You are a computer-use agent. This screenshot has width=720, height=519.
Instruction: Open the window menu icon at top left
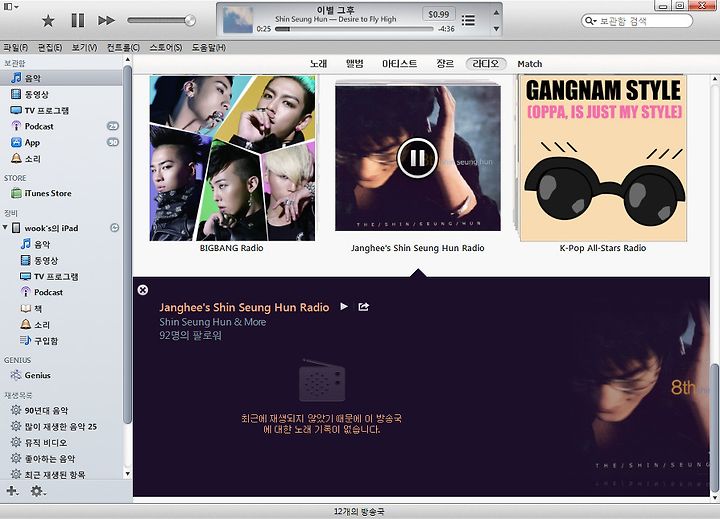tap(11, 6)
